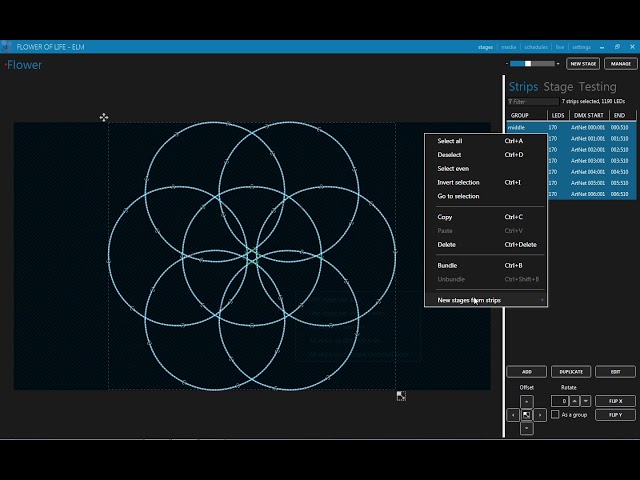This screenshot has height=480, width=640.
Task: Click the zoom-in arrow beside the slider
Action: (558, 64)
